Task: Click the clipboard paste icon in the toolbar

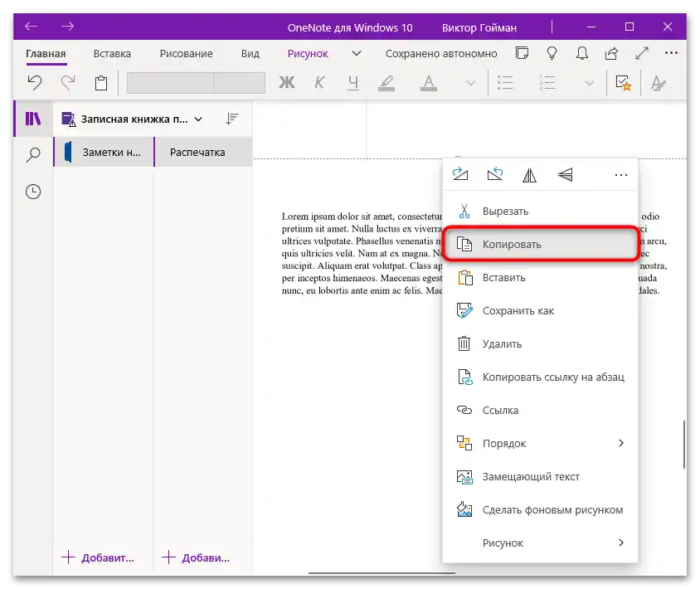Action: pos(101,83)
